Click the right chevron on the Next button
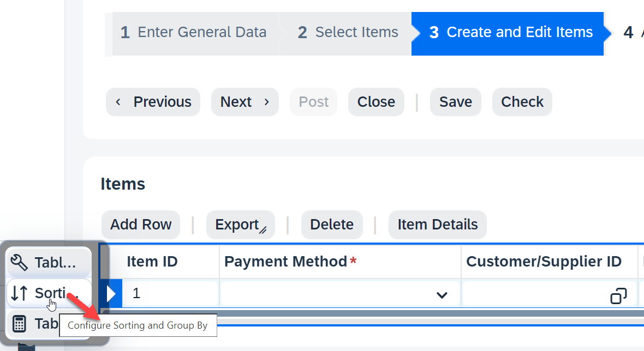Image resolution: width=644 pixels, height=351 pixels. click(266, 102)
